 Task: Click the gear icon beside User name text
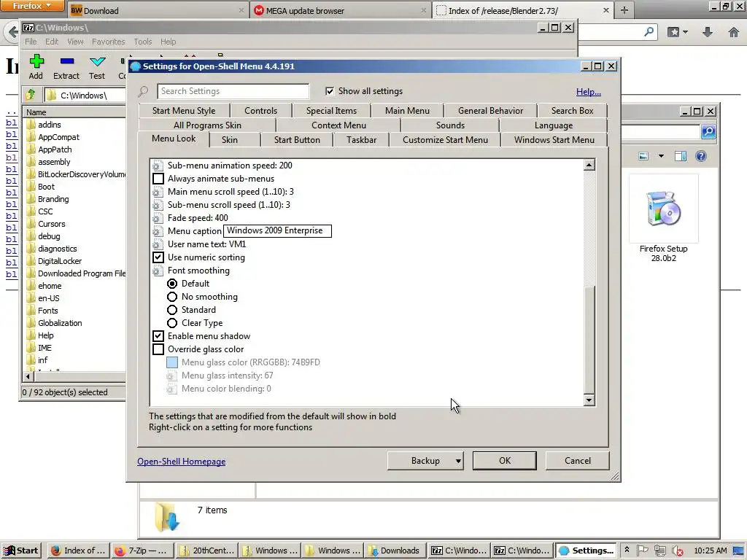coord(158,244)
